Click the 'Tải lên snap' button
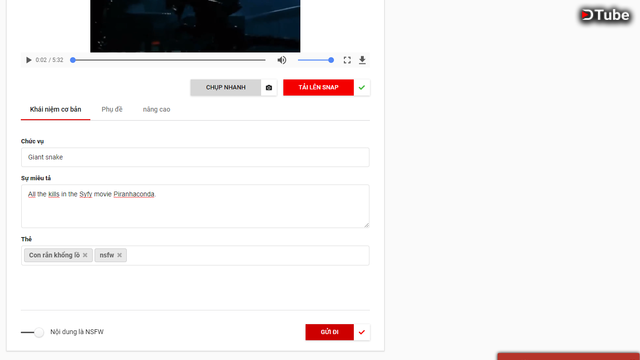Viewport: 640px width, 360px height. (318, 87)
